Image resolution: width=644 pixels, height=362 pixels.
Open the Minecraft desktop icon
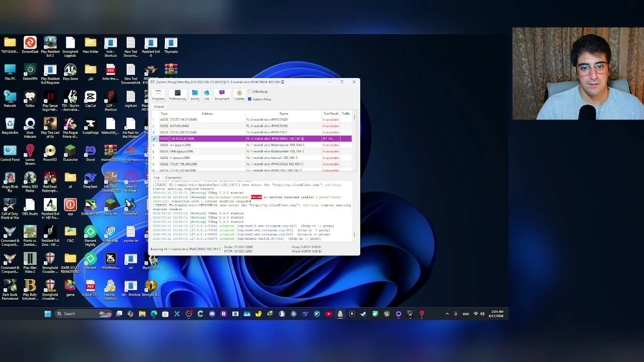point(110,208)
